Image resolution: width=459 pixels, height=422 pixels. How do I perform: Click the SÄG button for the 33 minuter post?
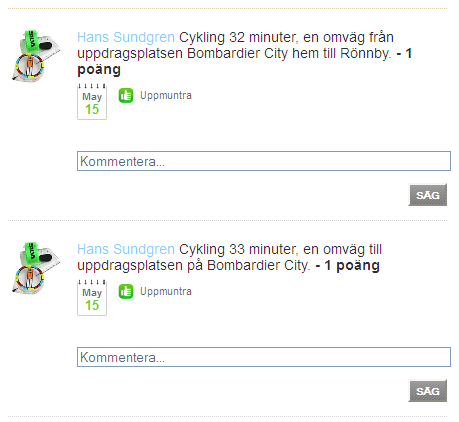[428, 391]
